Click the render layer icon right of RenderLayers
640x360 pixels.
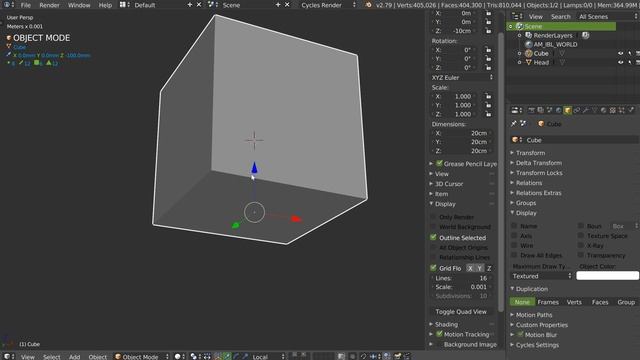tap(585, 36)
